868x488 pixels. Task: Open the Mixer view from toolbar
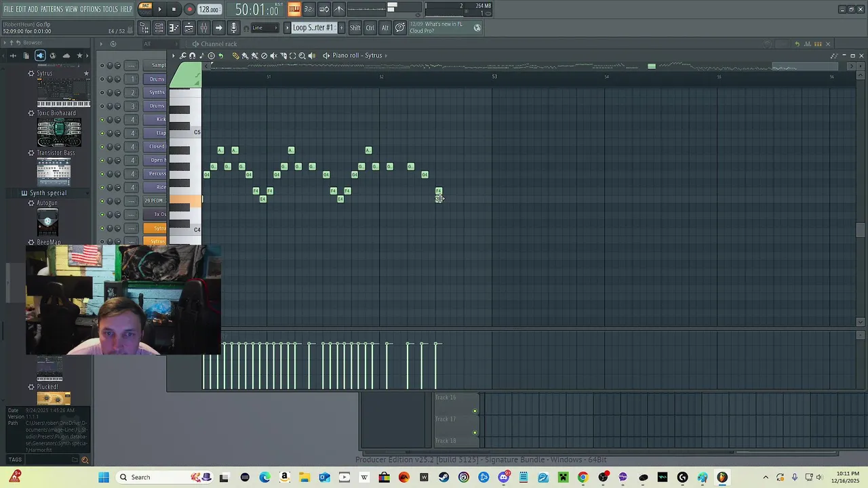coord(203,28)
